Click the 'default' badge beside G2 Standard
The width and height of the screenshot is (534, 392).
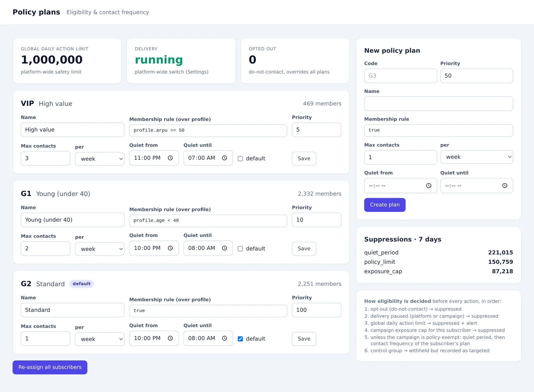(x=81, y=284)
